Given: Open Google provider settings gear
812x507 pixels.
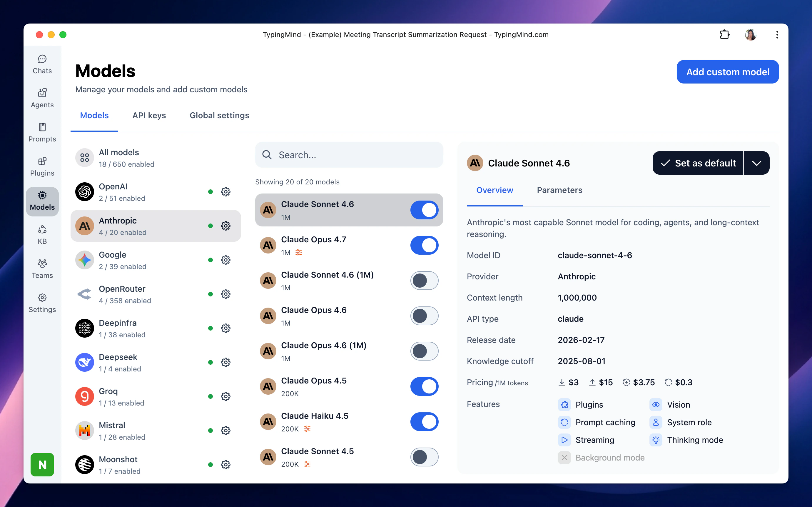Looking at the screenshot, I should click(226, 260).
